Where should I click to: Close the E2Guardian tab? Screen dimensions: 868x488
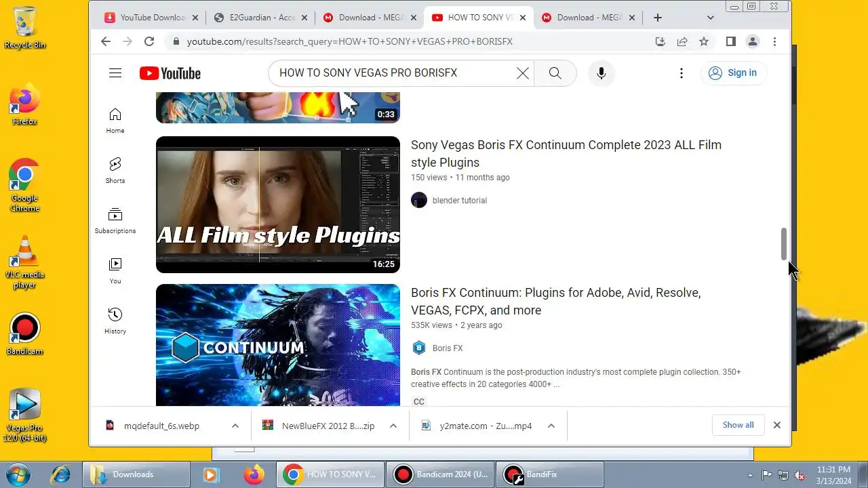tap(304, 18)
